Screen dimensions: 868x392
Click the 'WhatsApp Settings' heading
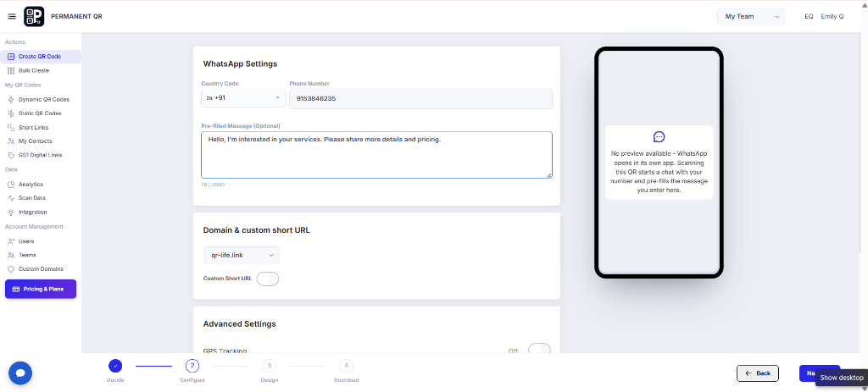point(240,63)
